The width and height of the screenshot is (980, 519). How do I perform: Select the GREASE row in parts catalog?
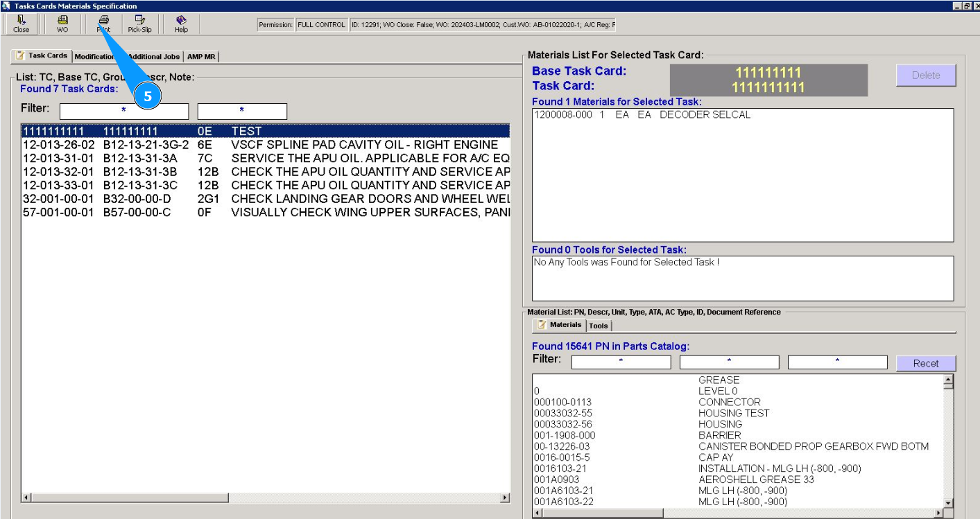[738, 380]
